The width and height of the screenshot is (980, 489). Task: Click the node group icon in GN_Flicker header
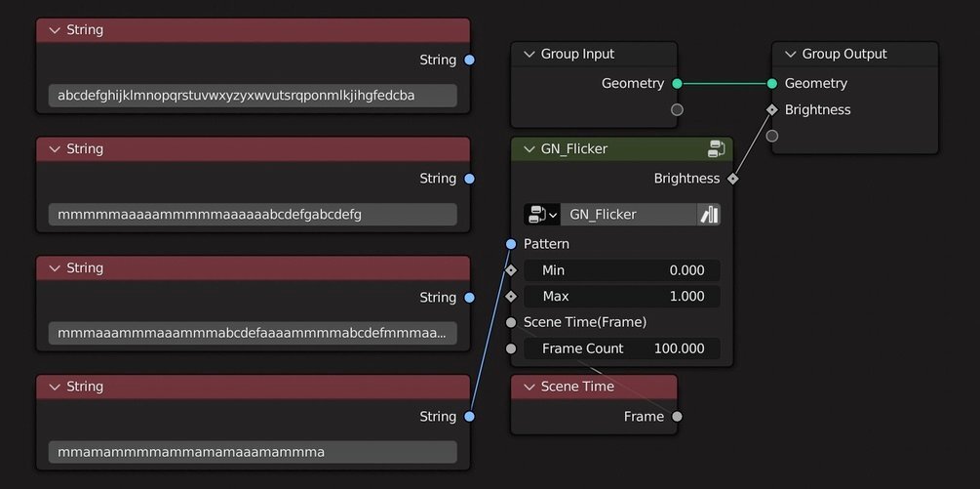tap(716, 149)
